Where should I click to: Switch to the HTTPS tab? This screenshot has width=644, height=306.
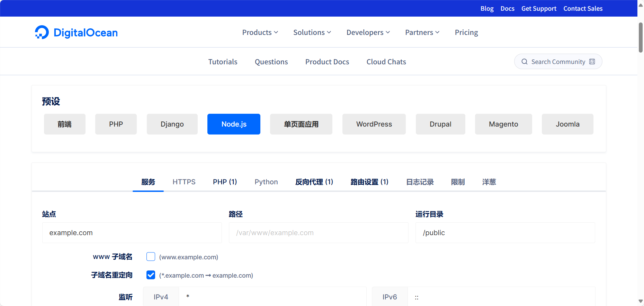point(184,182)
